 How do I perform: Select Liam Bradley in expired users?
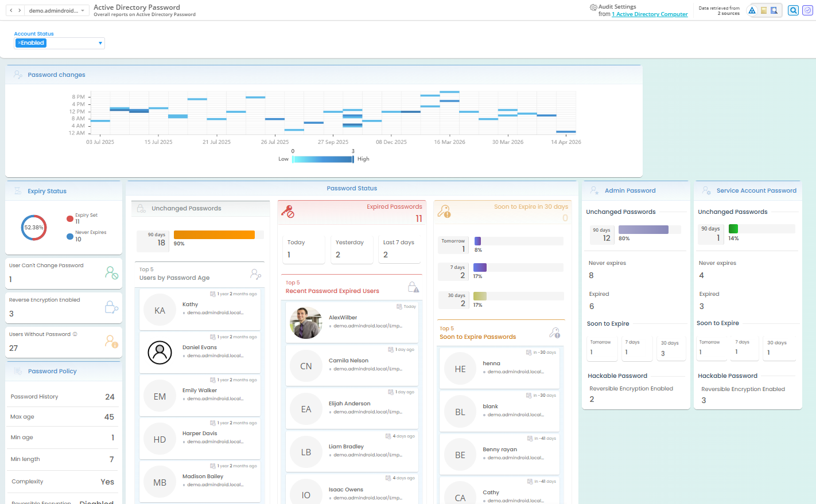[352, 451]
